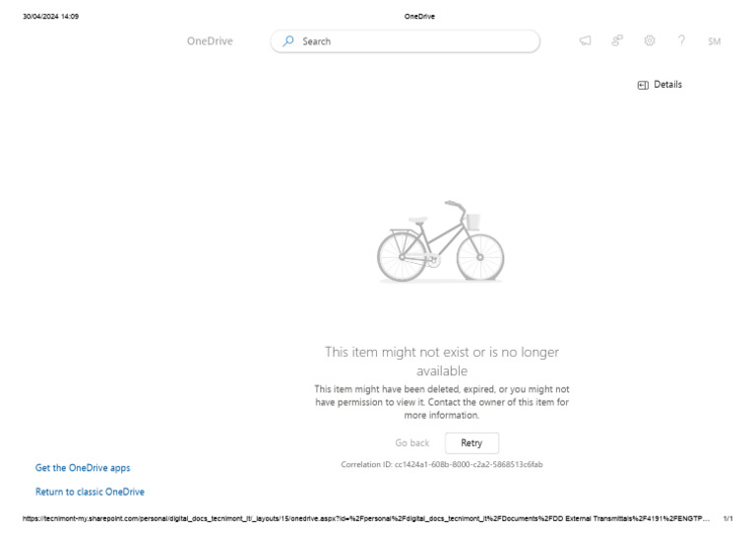Click Go back

coord(412,443)
